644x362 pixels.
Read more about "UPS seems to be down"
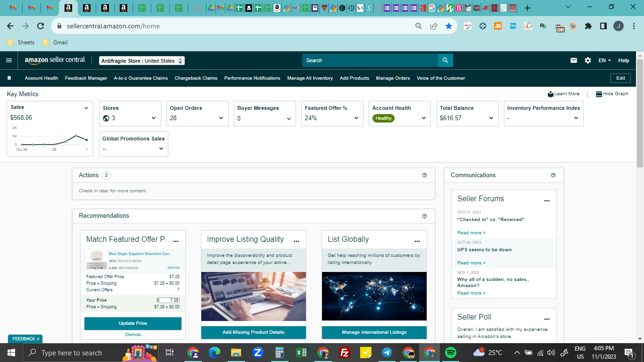471,263
